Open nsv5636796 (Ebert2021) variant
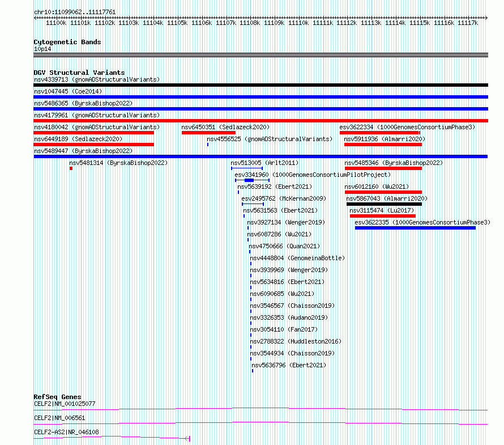The image size is (504, 445). pyautogui.click(x=289, y=365)
